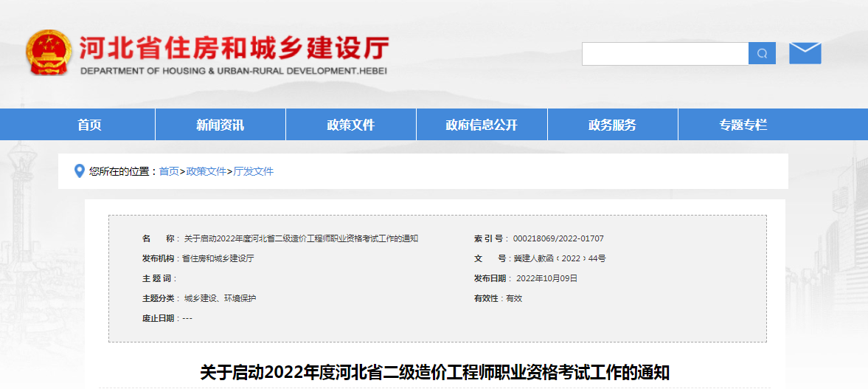Open the 专题专栏 navigation tab
Viewport: 868px width, 389px height.
coord(743,125)
